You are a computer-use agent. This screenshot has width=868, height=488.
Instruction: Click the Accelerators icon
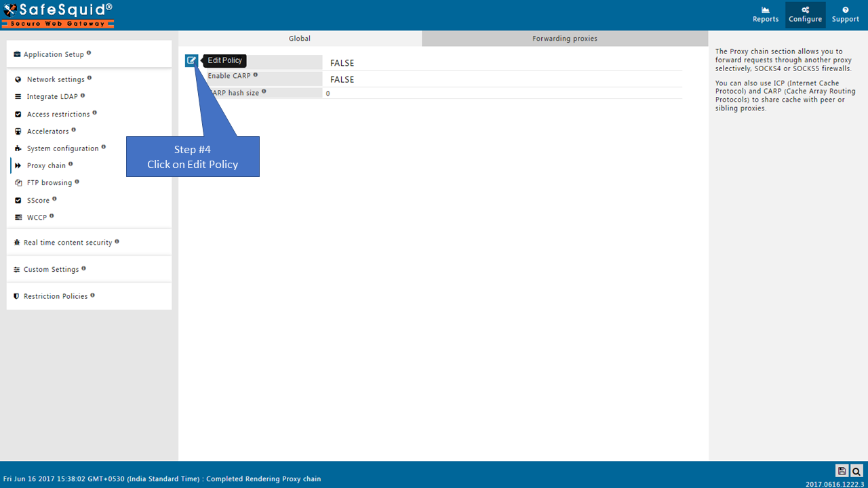(18, 131)
